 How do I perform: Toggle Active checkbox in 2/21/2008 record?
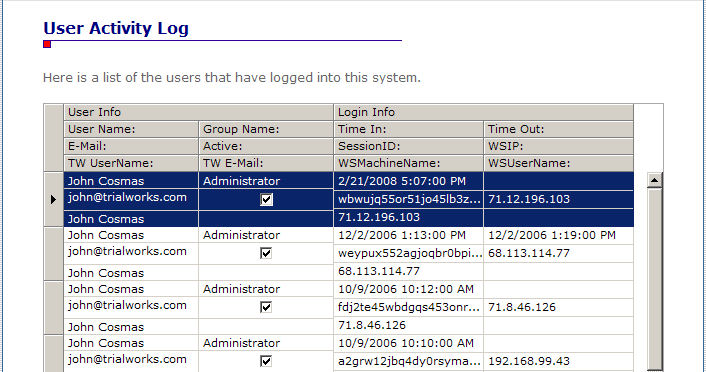click(266, 199)
